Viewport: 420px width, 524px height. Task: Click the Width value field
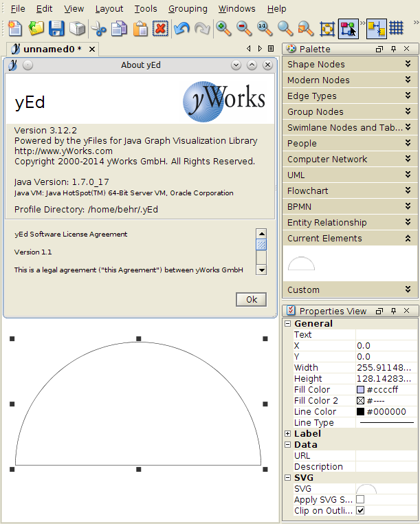[x=386, y=368]
